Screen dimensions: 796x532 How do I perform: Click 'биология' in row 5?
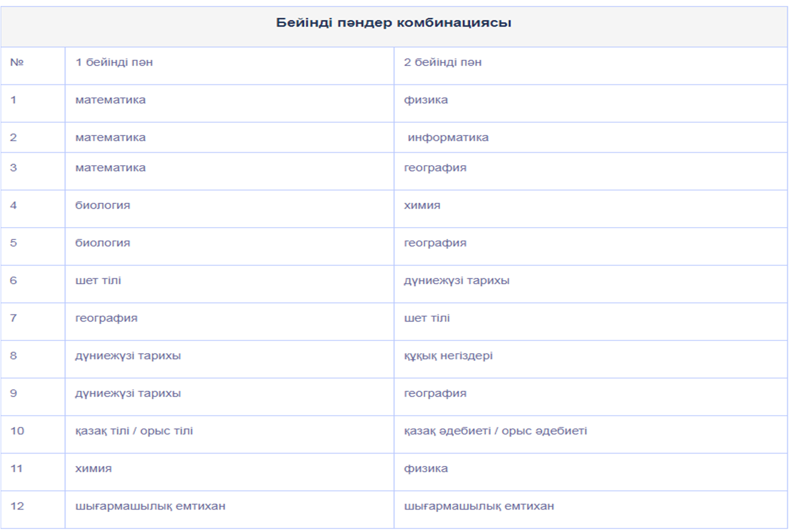click(x=103, y=243)
